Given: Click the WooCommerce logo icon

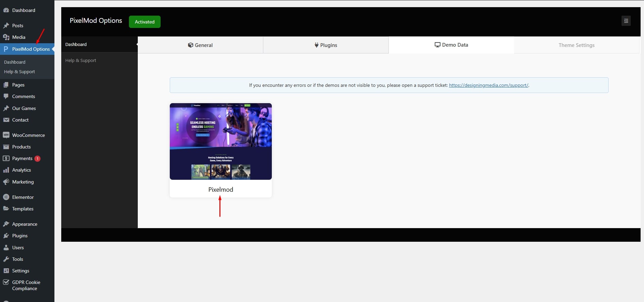Looking at the screenshot, I should coord(6,135).
